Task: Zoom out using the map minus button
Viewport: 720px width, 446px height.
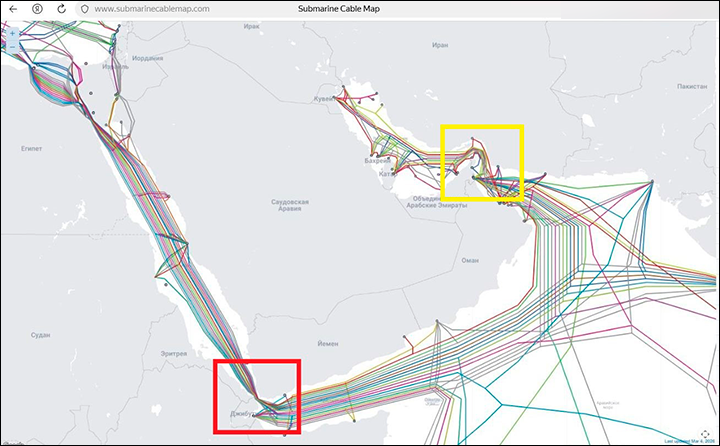Action: point(13,46)
